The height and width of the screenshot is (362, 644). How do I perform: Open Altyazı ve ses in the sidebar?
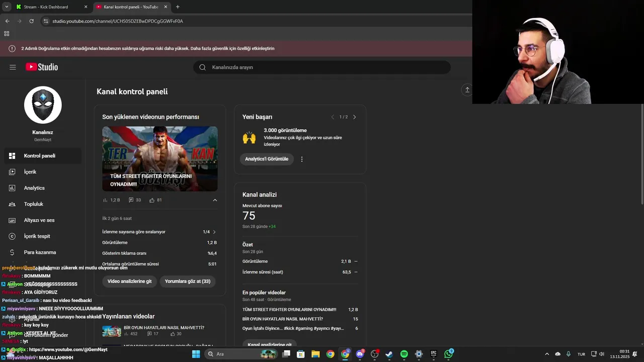(x=43, y=220)
